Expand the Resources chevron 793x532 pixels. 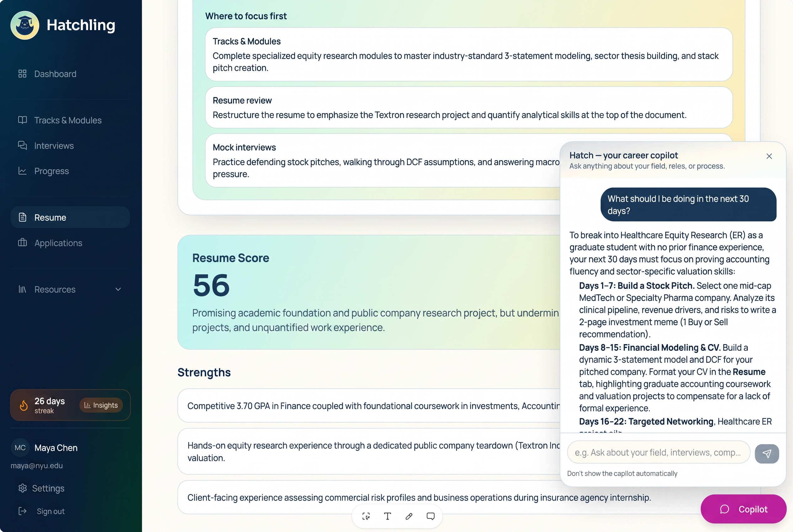pos(118,290)
